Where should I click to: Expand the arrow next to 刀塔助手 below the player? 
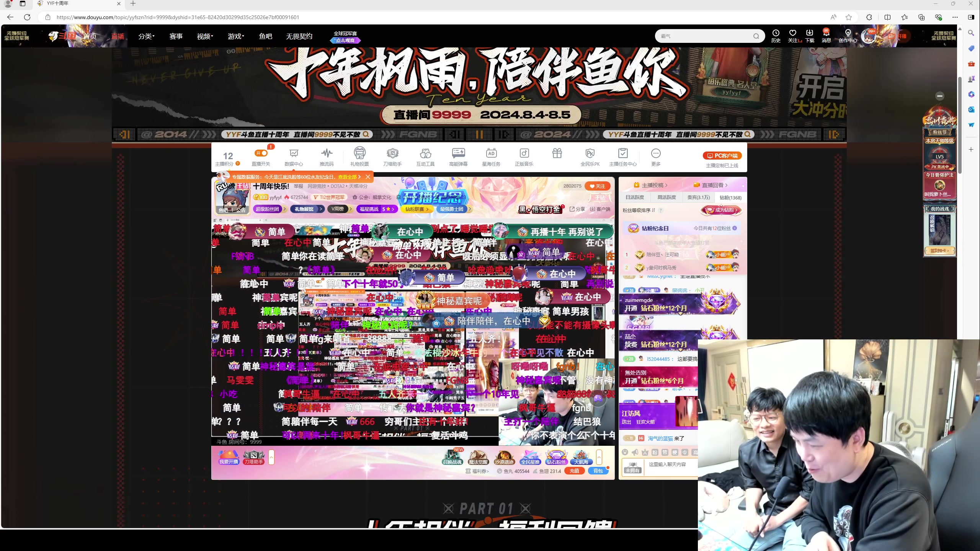271,457
